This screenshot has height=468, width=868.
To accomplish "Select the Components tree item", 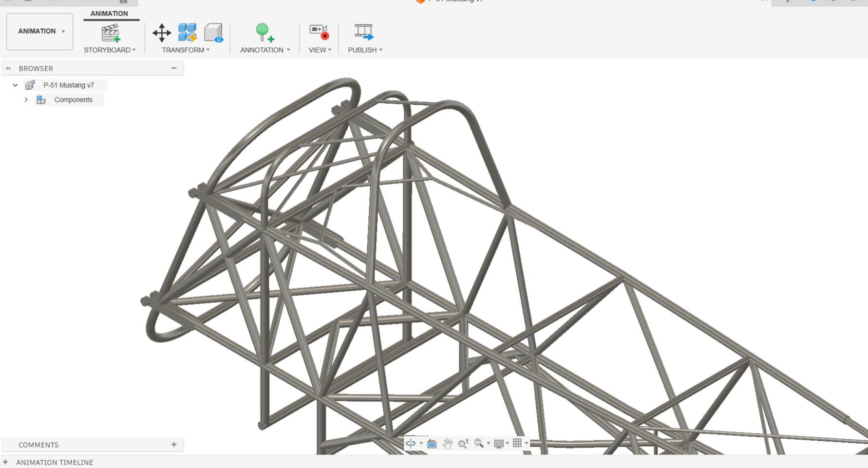I will (73, 100).
